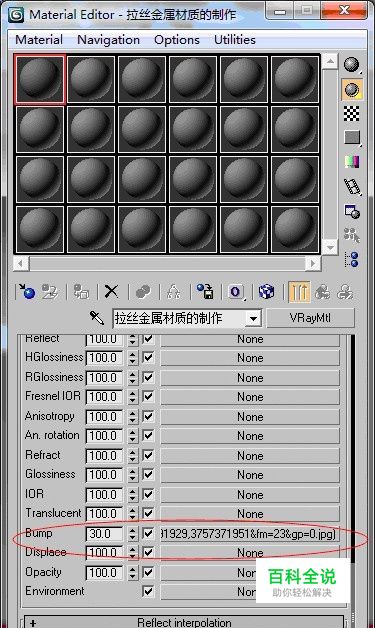Click the Translucent amount spinner arrows
The image size is (375, 628).
point(133,513)
